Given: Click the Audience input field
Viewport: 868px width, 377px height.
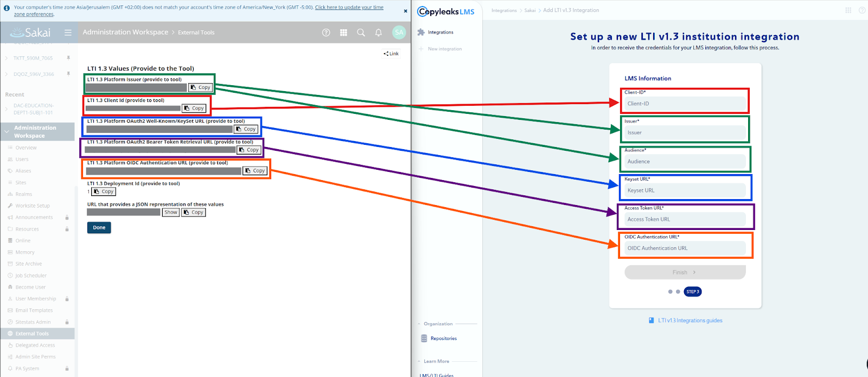Looking at the screenshot, I should pos(685,162).
